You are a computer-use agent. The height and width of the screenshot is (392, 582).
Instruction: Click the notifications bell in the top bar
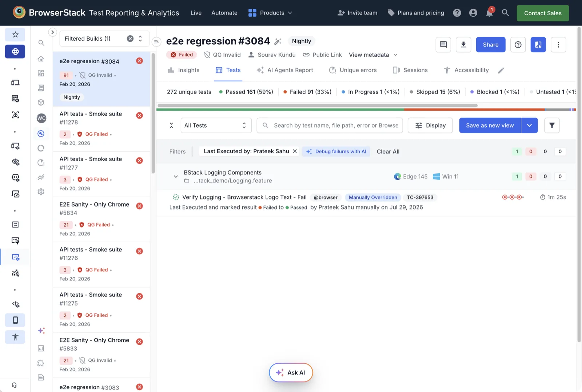pos(489,13)
